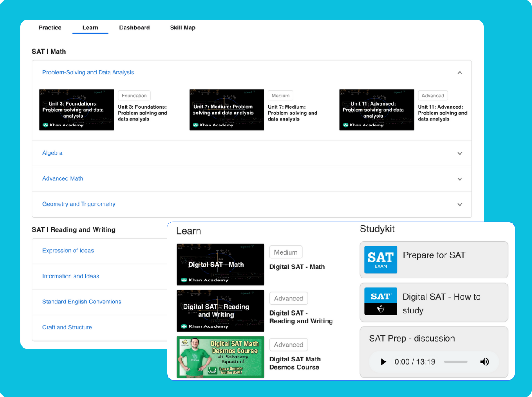Open Unit 7 Medium video thumbnail
This screenshot has height=397, width=532.
226,110
